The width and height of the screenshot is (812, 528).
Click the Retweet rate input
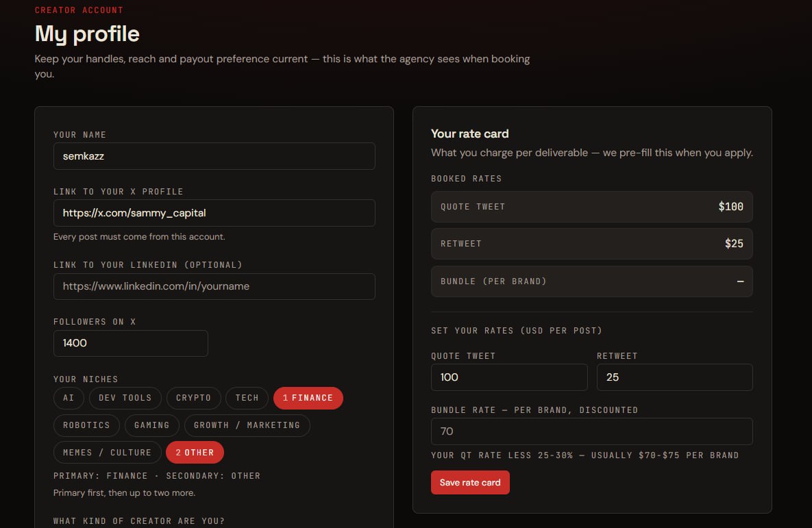[674, 377]
